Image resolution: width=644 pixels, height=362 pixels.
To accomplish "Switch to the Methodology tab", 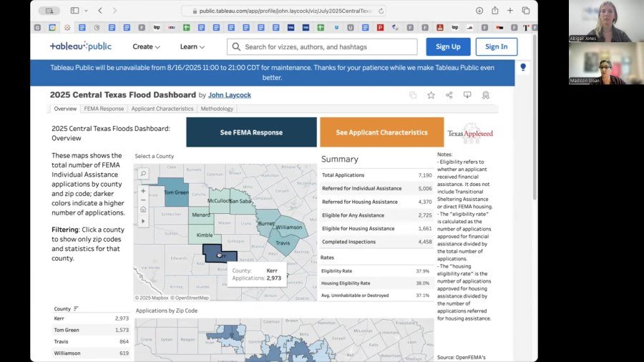I will tap(217, 109).
